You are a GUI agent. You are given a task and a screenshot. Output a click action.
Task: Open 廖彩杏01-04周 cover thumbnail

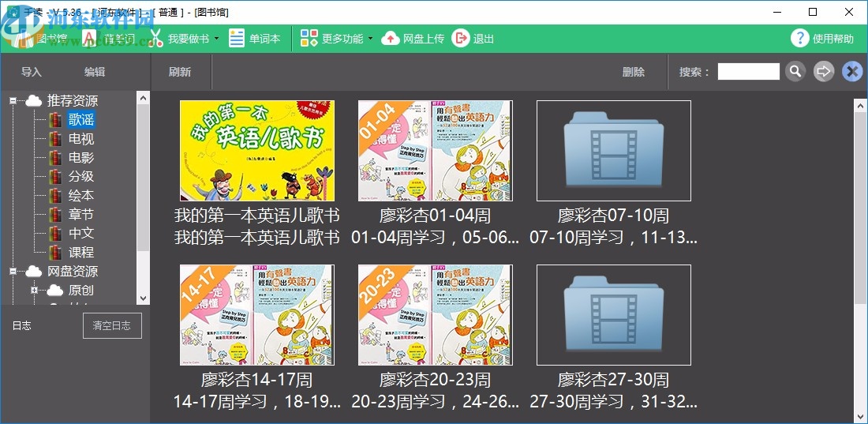tap(436, 151)
